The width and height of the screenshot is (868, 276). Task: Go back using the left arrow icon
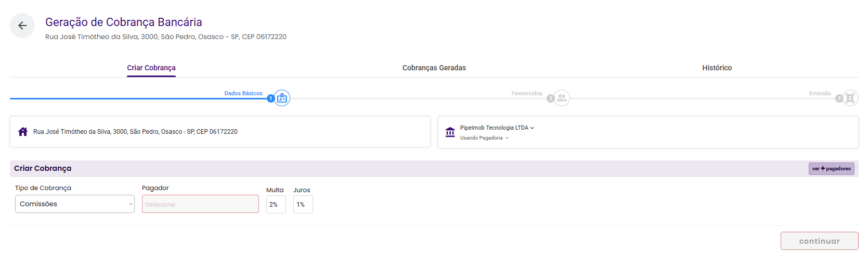point(22,26)
